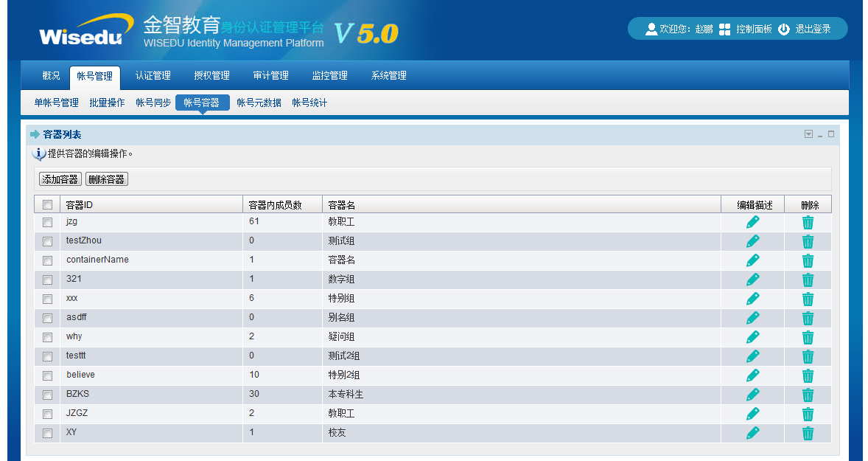
Task: Click the trash icon for testZhou row
Action: [808, 241]
